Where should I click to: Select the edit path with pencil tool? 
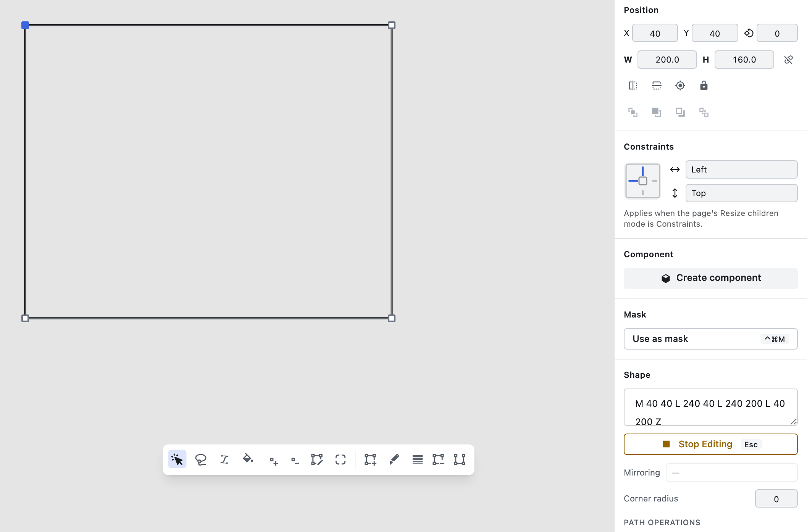coord(317,459)
